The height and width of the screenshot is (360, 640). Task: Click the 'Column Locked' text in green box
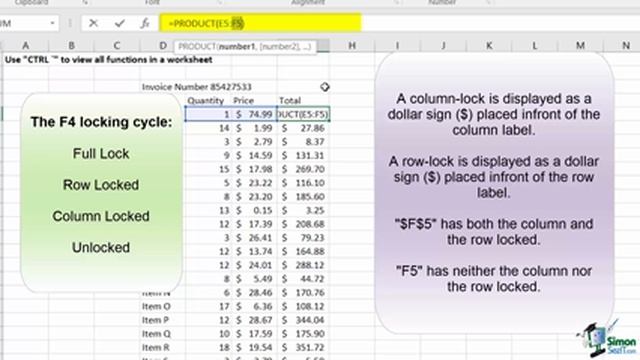click(101, 216)
